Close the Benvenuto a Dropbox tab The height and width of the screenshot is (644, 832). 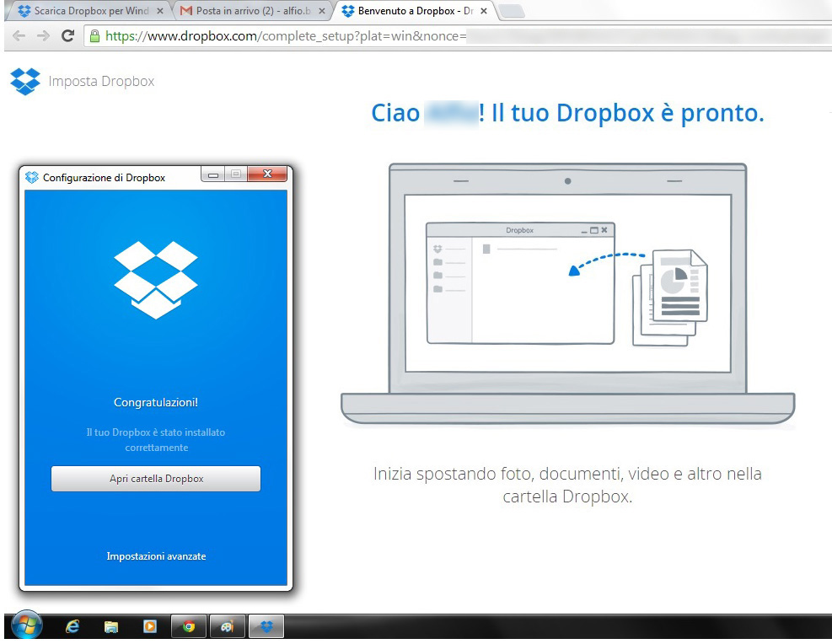coord(483,11)
